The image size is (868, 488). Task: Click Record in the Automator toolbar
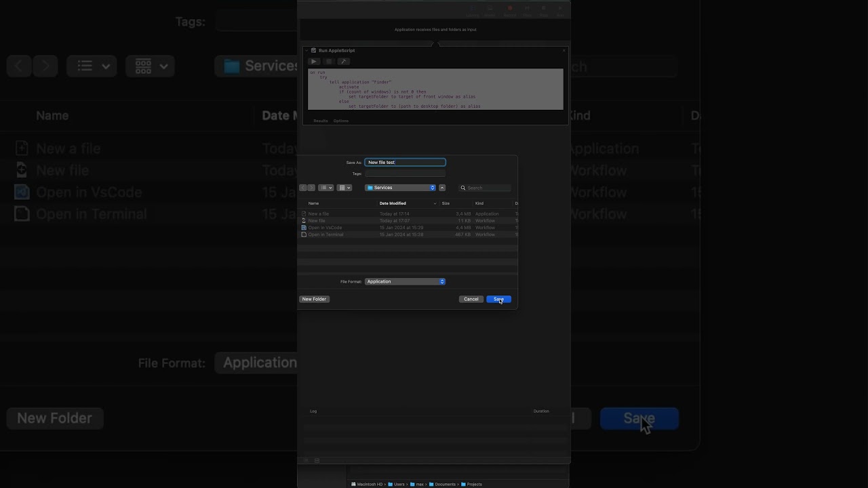pos(510,11)
